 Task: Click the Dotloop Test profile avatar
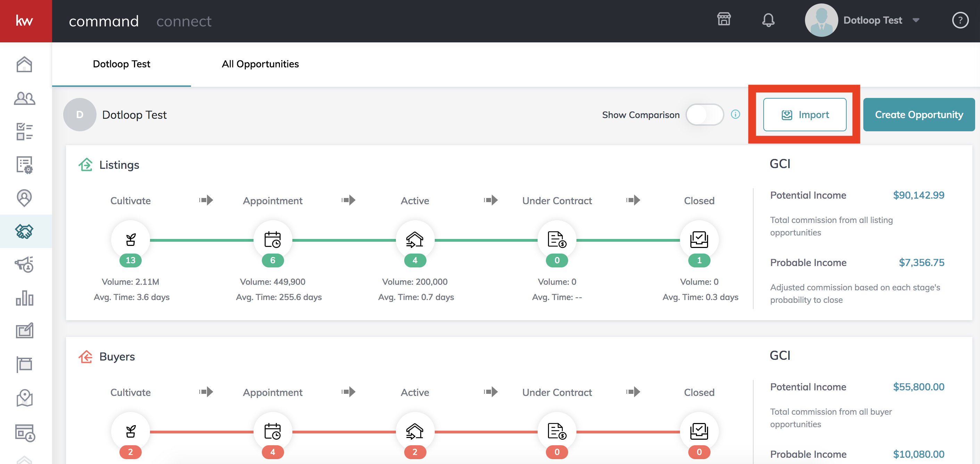(821, 20)
